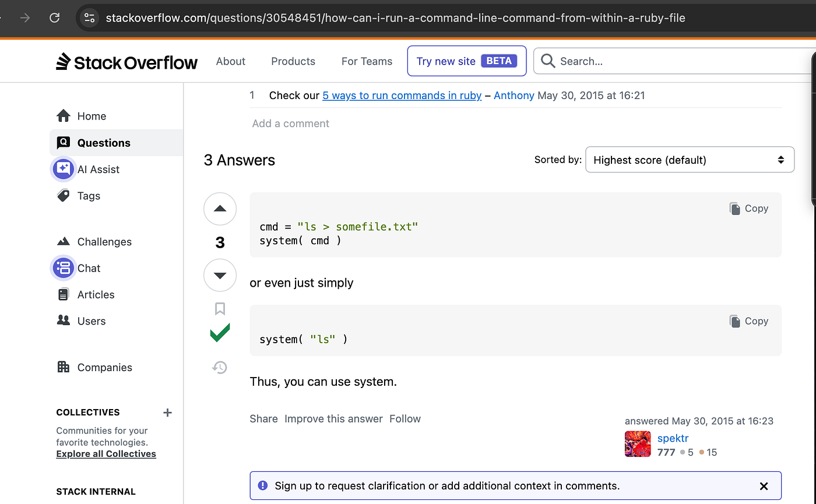Click the Stack Overflow logo

click(126, 61)
